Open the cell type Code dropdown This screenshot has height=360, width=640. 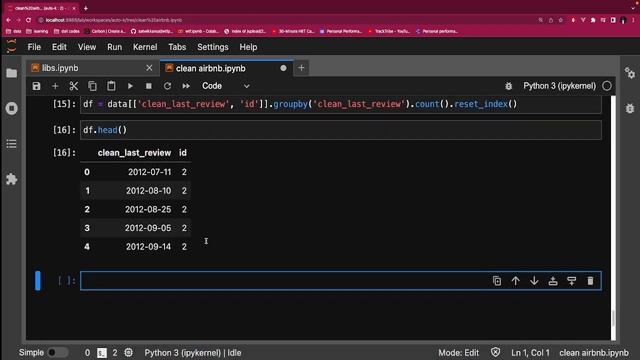coord(225,86)
